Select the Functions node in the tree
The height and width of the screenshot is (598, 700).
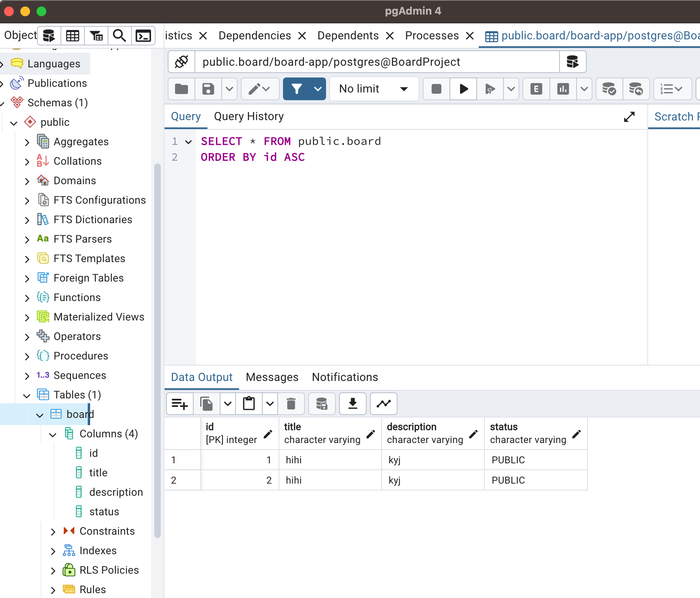(77, 297)
